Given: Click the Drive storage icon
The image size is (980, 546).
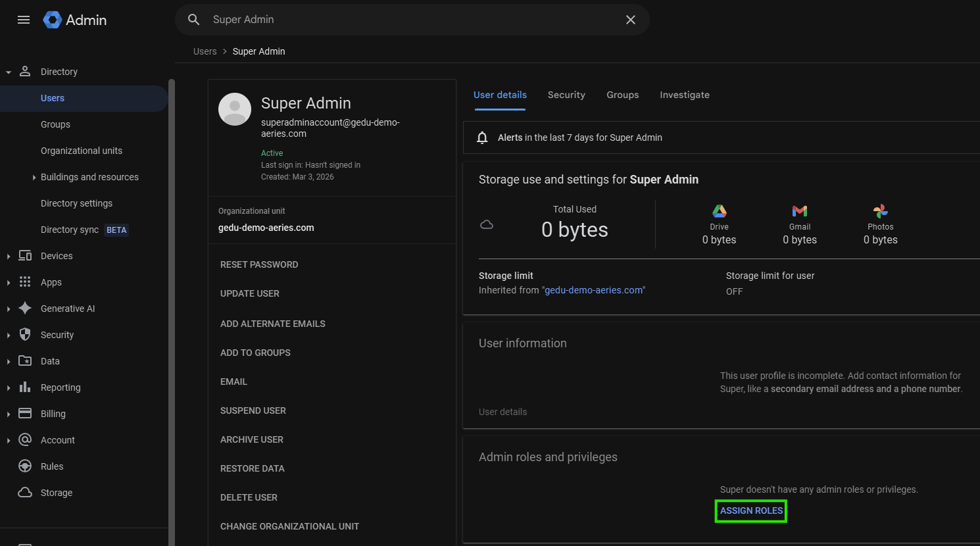Looking at the screenshot, I should (x=720, y=211).
